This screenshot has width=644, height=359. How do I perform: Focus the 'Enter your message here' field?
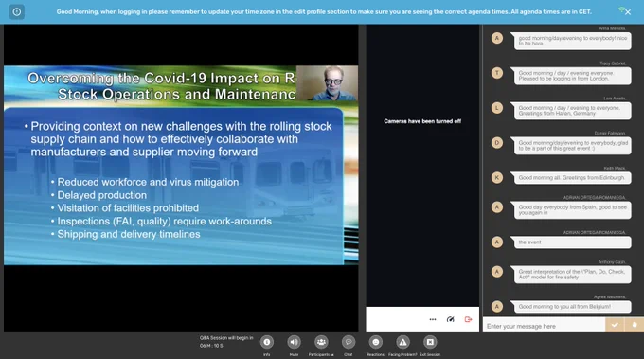point(545,326)
